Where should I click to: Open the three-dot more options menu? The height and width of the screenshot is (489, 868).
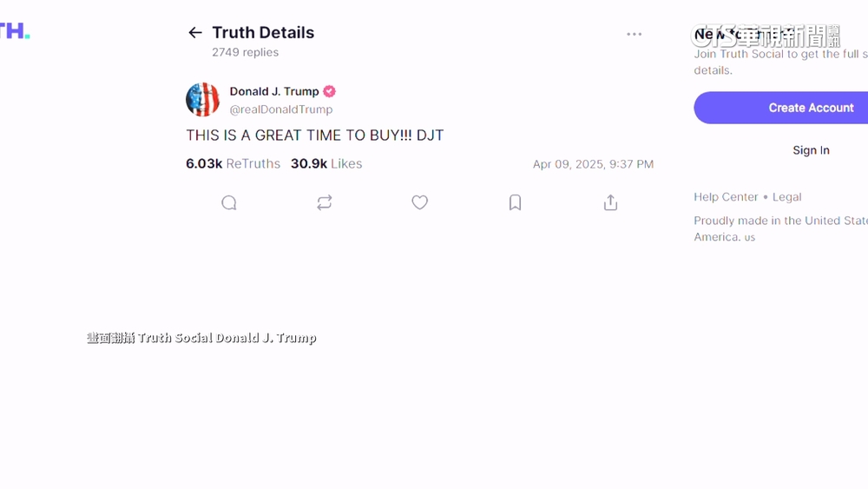coord(635,35)
